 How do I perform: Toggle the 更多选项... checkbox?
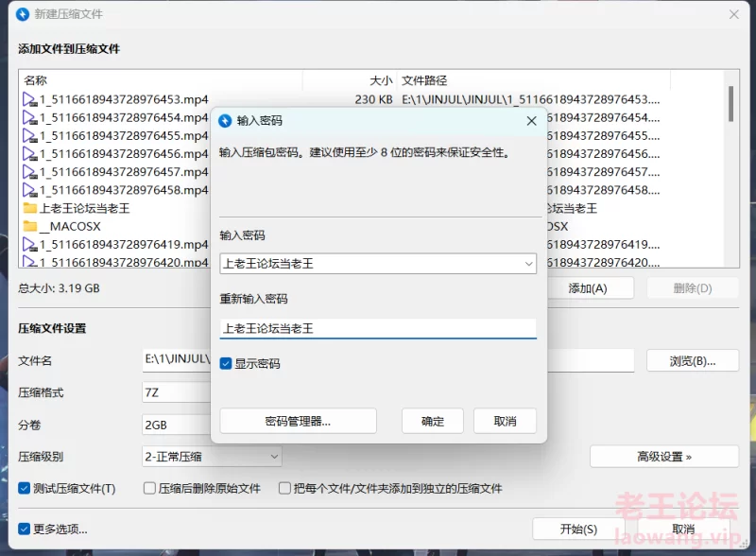point(25,529)
